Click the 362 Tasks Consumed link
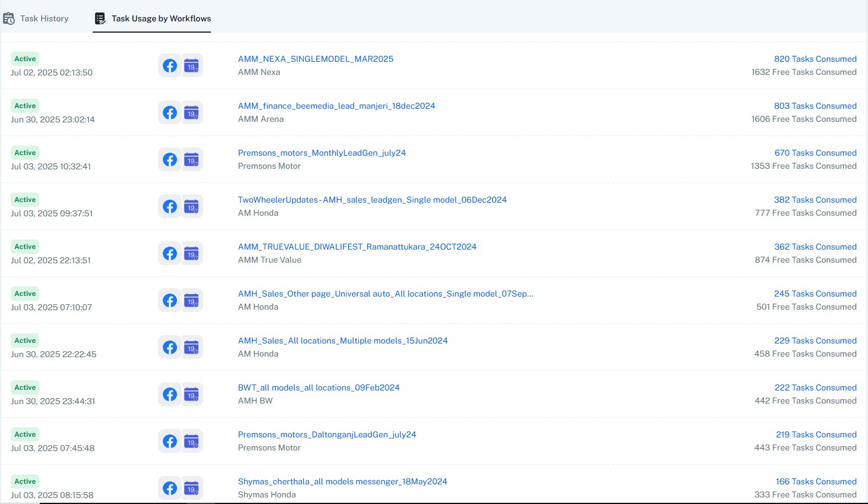 click(815, 247)
